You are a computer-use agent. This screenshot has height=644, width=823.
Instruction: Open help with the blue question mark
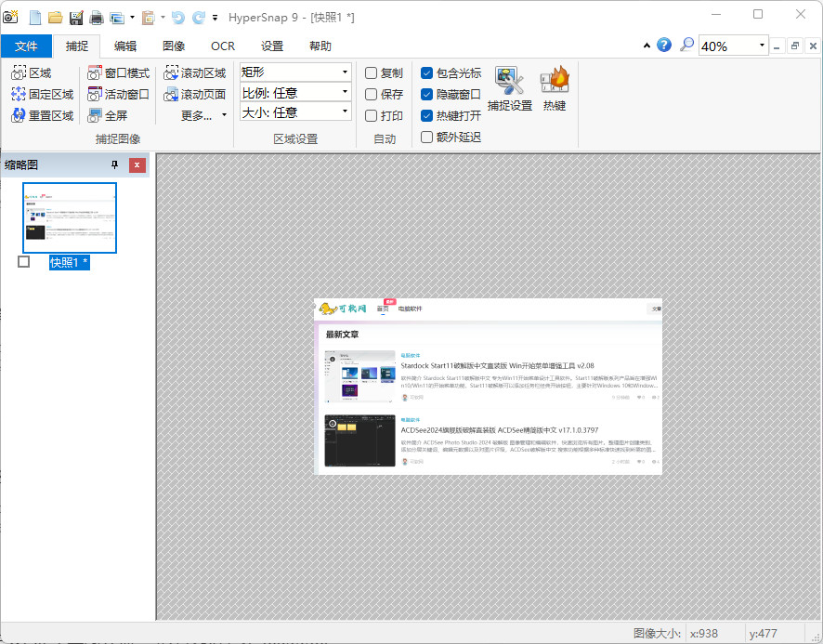tap(664, 46)
